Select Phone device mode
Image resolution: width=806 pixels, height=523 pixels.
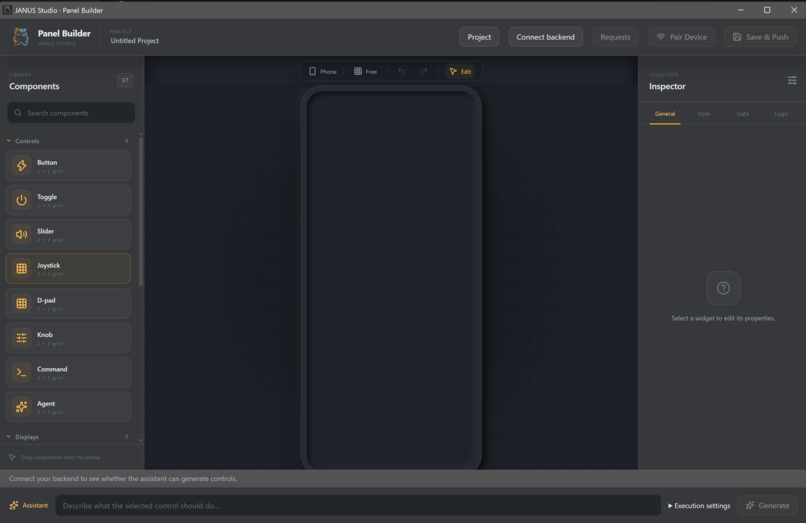pyautogui.click(x=323, y=71)
